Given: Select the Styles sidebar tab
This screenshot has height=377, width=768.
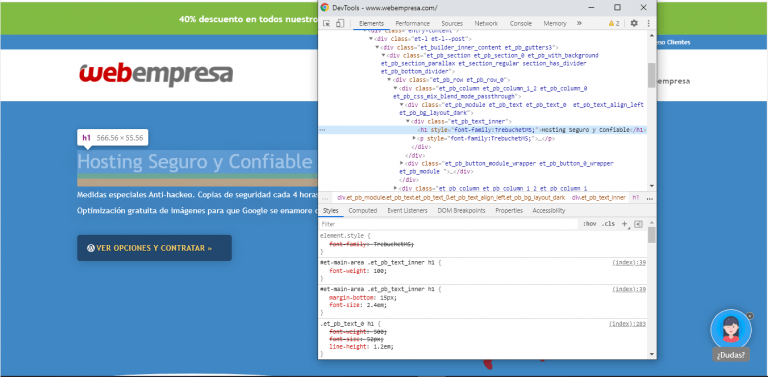Looking at the screenshot, I should tap(331, 211).
